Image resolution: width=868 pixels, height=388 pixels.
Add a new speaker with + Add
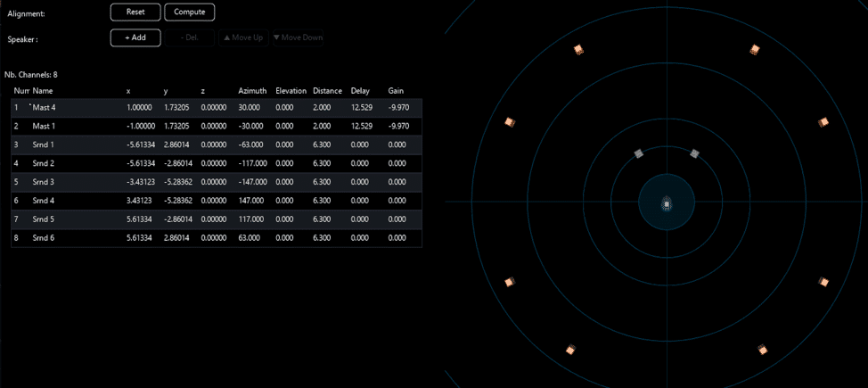click(x=135, y=37)
